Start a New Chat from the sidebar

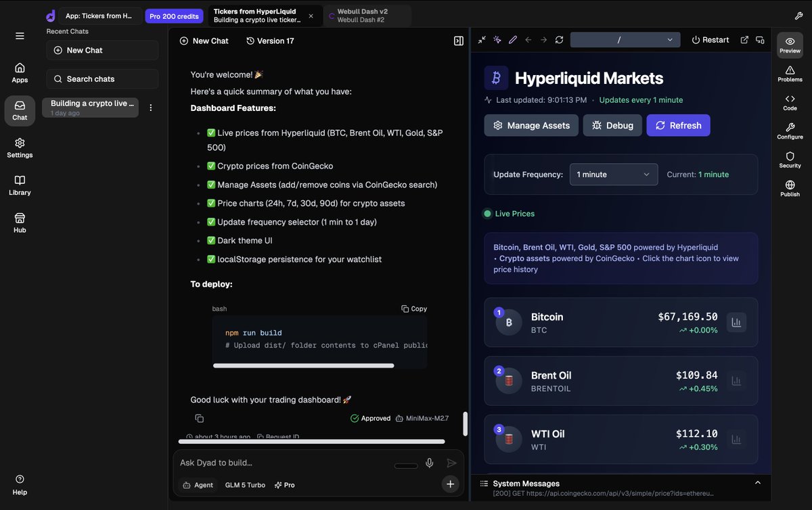(x=102, y=50)
